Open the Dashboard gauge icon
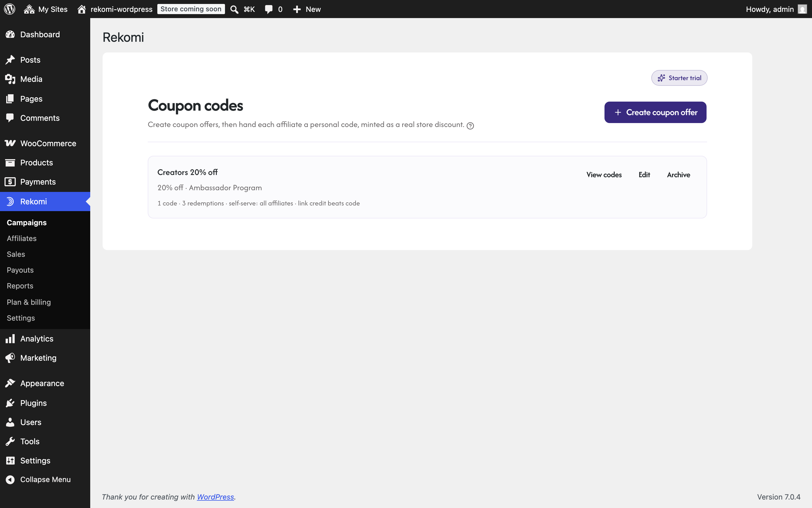The height and width of the screenshot is (508, 812). tap(10, 35)
